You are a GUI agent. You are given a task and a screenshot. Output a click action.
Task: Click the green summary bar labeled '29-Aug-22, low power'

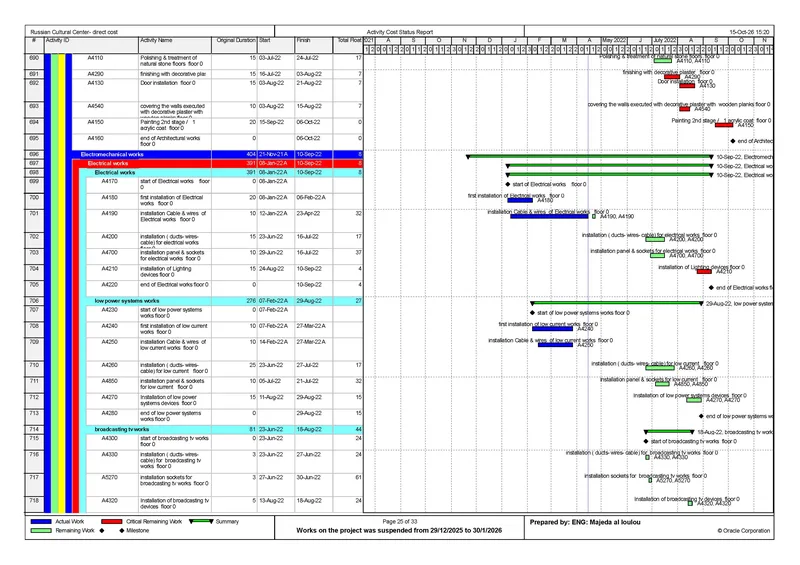pos(617,303)
